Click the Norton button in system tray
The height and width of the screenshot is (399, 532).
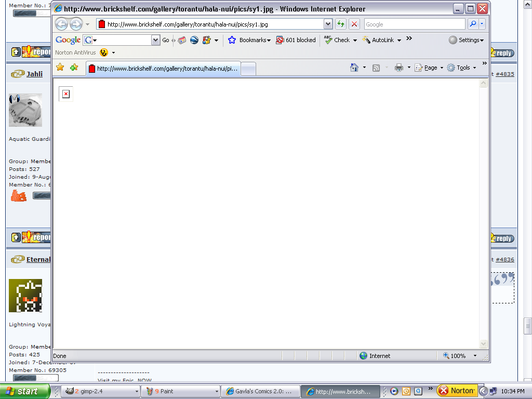[x=457, y=391]
